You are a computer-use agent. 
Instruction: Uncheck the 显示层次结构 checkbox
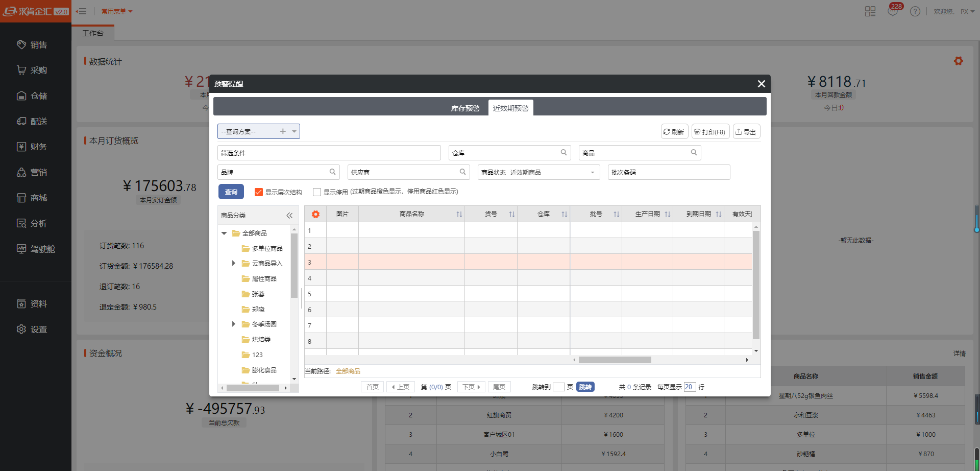[259, 192]
